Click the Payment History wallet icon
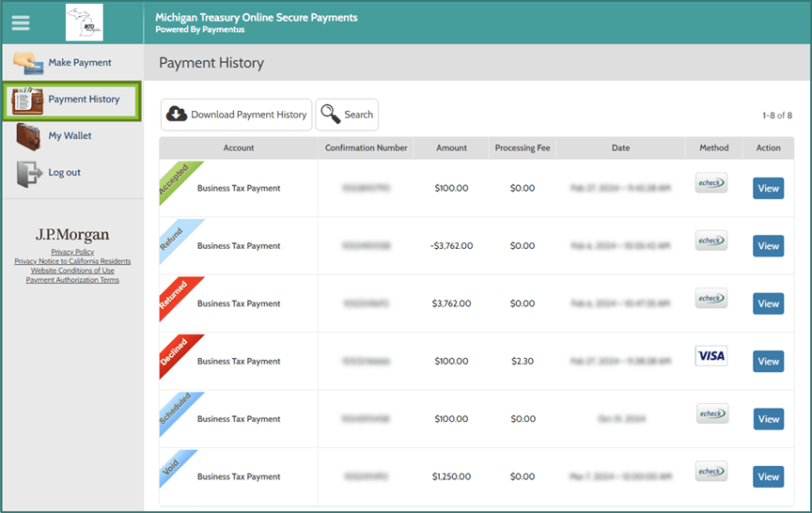Screen dimensions: 812x513 coord(27,101)
